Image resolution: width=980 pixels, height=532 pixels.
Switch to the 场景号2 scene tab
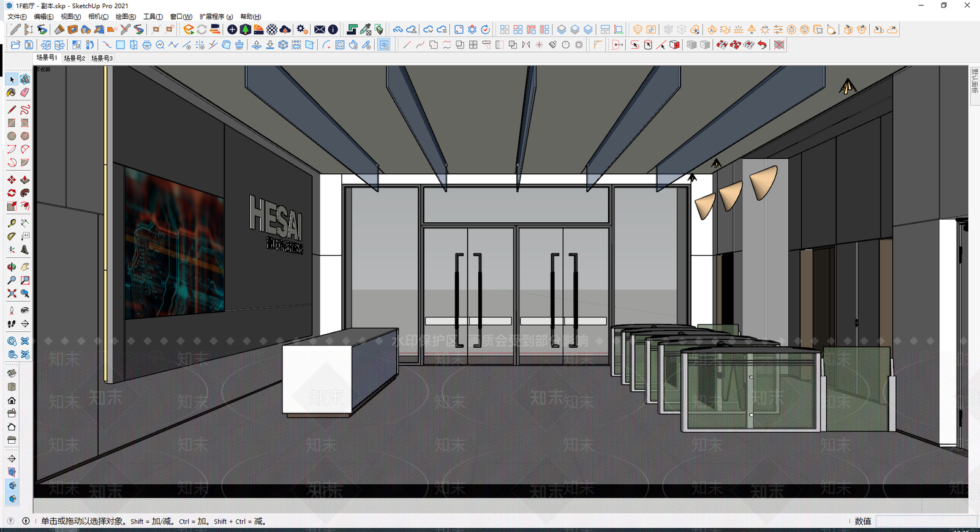pyautogui.click(x=74, y=58)
